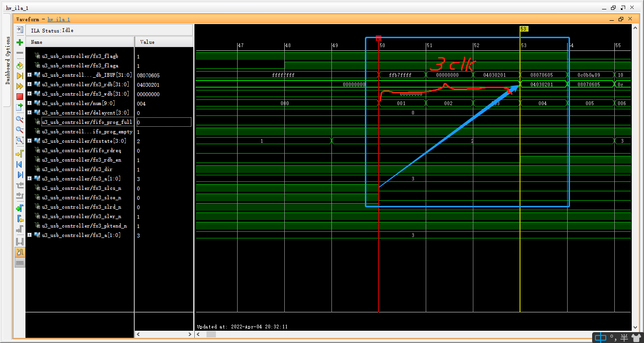Export ILA captured data
644x343 pixels.
[19, 106]
